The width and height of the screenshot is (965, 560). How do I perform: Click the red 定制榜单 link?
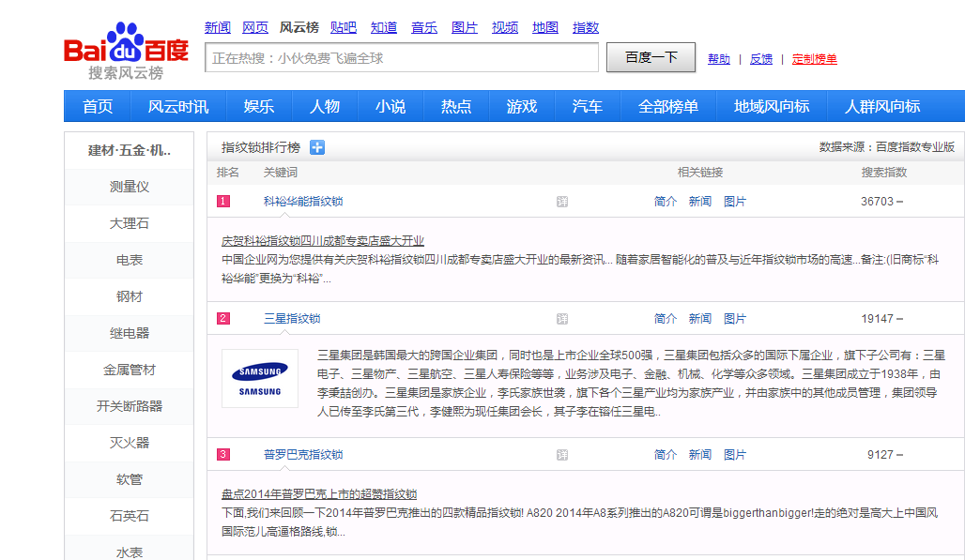pos(814,59)
